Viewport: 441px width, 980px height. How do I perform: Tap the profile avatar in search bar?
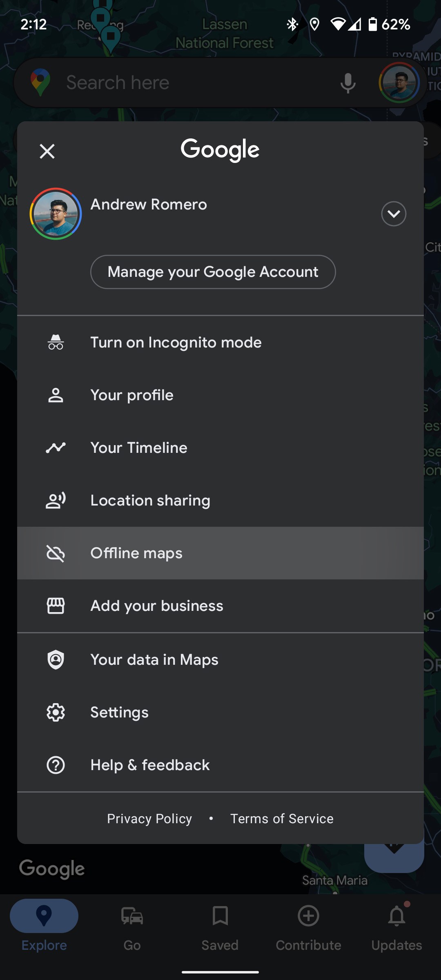pyautogui.click(x=399, y=83)
